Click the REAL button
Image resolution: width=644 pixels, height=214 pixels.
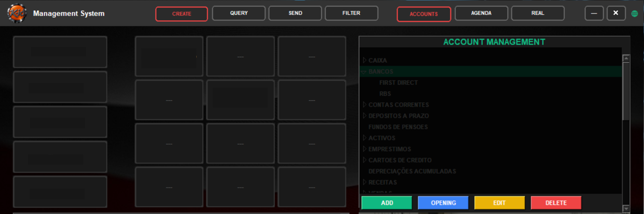(x=538, y=13)
